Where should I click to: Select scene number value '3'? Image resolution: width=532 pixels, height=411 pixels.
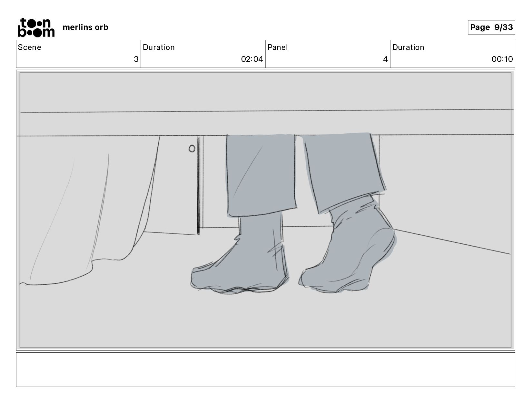[136, 59]
